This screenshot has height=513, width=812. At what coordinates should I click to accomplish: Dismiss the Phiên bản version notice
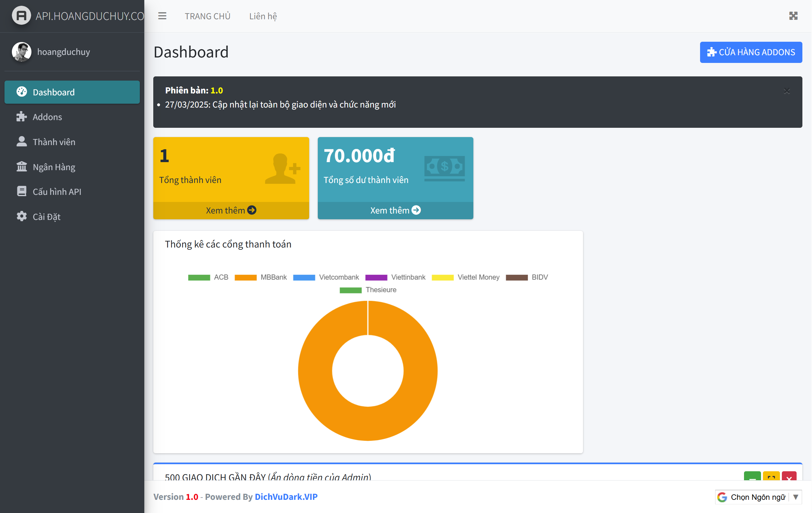[x=787, y=91]
